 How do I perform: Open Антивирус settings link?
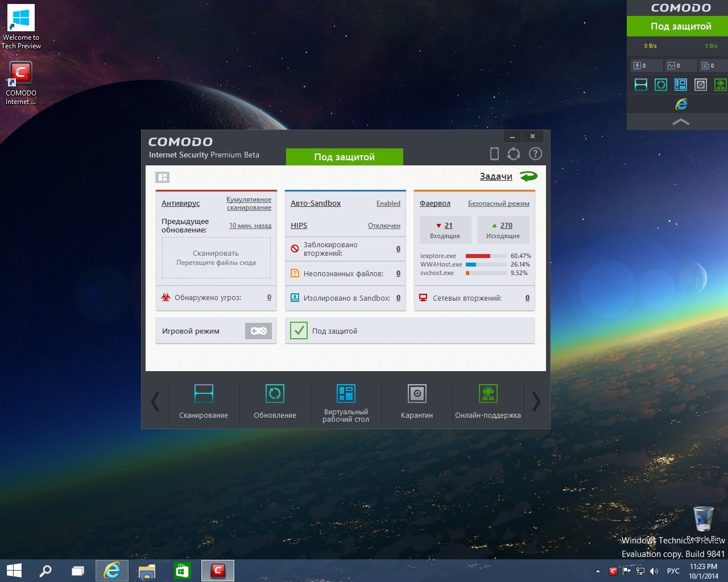180,203
